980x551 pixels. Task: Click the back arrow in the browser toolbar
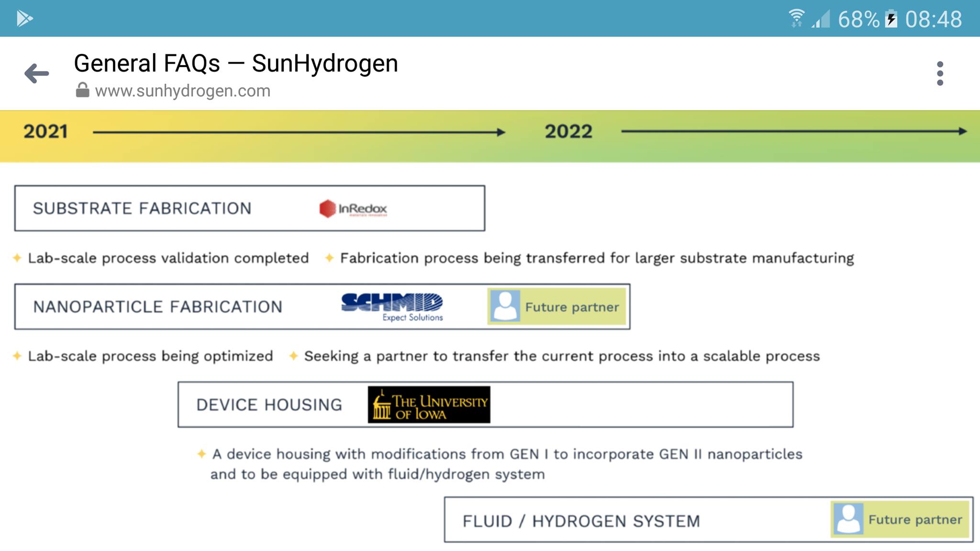point(36,72)
